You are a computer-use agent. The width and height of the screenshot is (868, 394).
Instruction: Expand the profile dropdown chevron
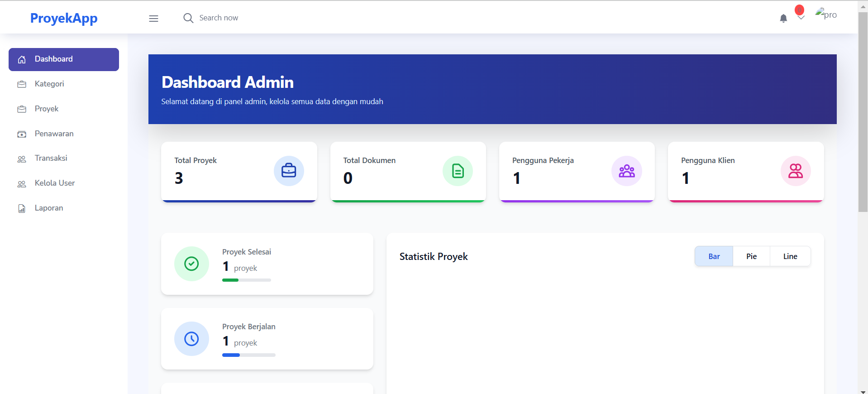click(x=801, y=18)
